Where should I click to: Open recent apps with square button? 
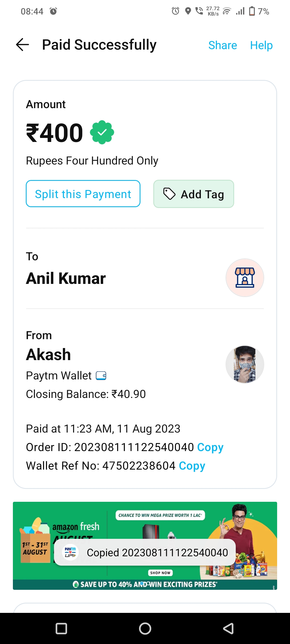[61, 628]
